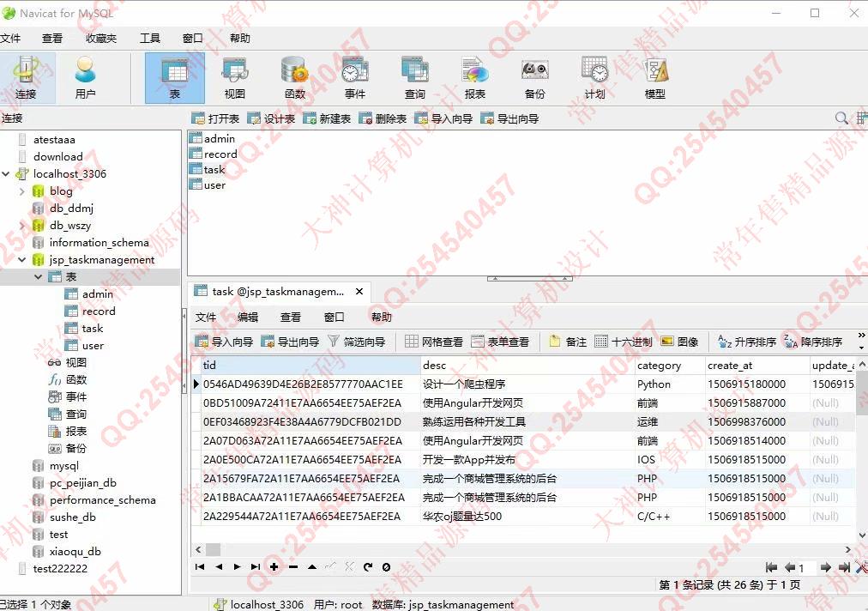Click the horizontal scrollbar thumb of grid

(213, 549)
